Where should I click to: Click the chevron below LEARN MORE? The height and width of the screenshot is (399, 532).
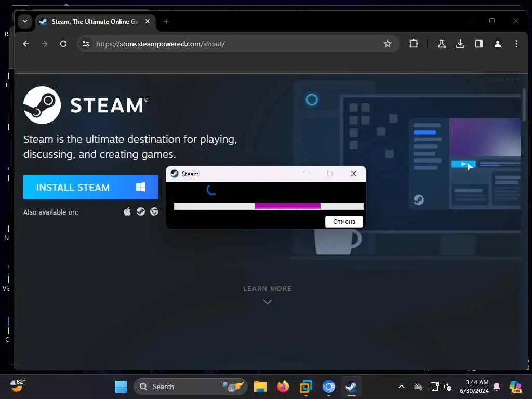click(268, 302)
